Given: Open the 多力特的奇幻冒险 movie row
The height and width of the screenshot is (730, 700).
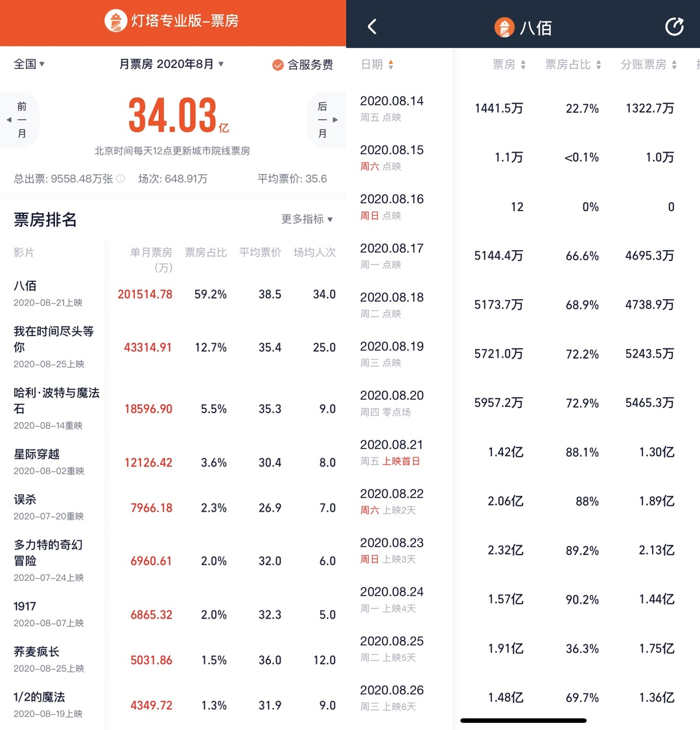Looking at the screenshot, I should tap(173, 560).
